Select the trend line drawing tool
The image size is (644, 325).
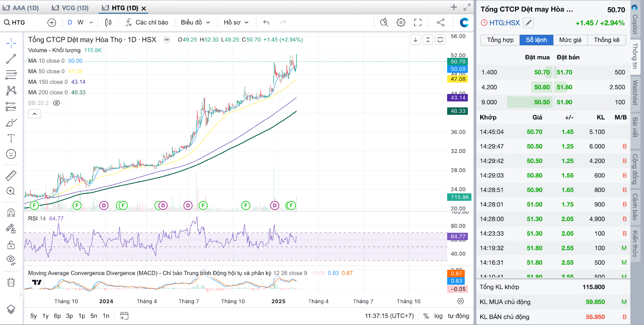tap(11, 59)
